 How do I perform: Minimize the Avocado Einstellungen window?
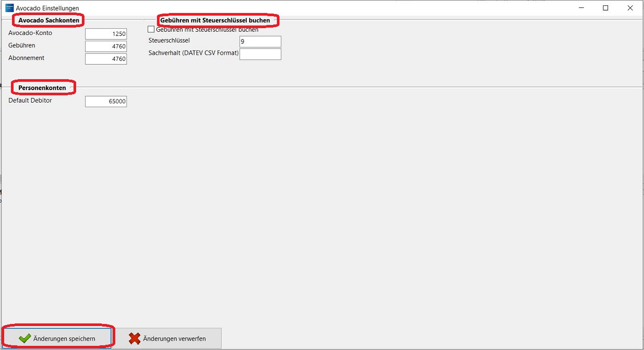coord(580,8)
